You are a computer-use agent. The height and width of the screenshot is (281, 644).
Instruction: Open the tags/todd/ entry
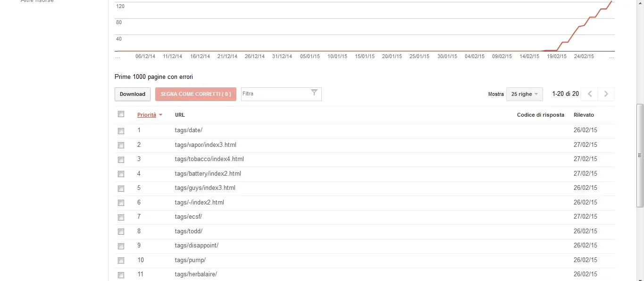[x=188, y=231]
